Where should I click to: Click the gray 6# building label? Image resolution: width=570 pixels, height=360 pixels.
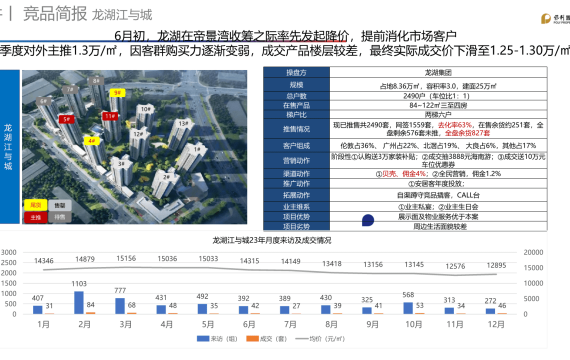[44, 101]
